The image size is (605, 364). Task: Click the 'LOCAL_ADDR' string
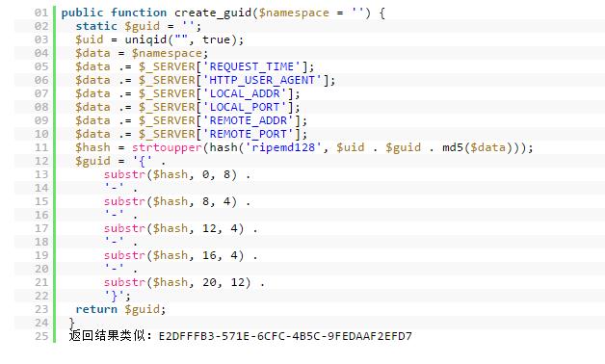pyautogui.click(x=245, y=93)
